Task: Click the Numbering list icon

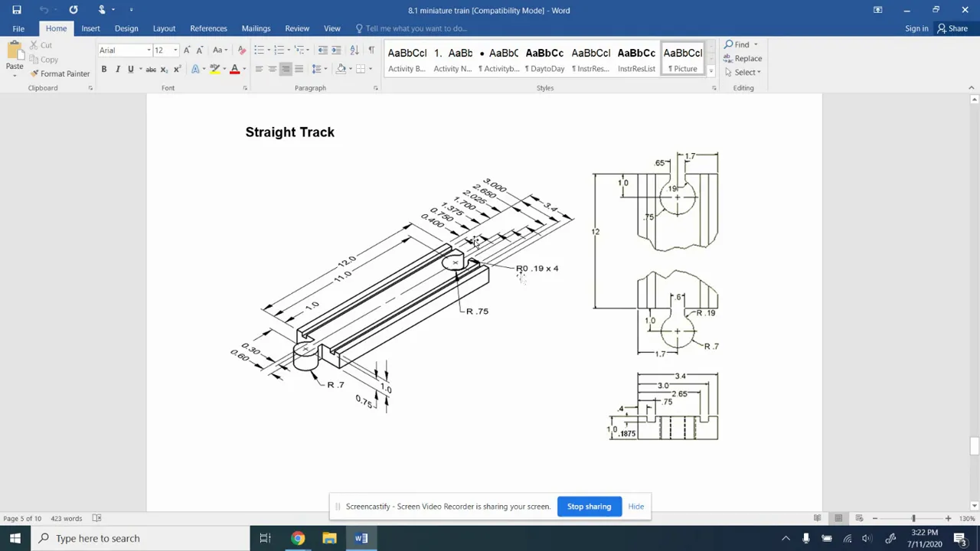Action: click(279, 51)
